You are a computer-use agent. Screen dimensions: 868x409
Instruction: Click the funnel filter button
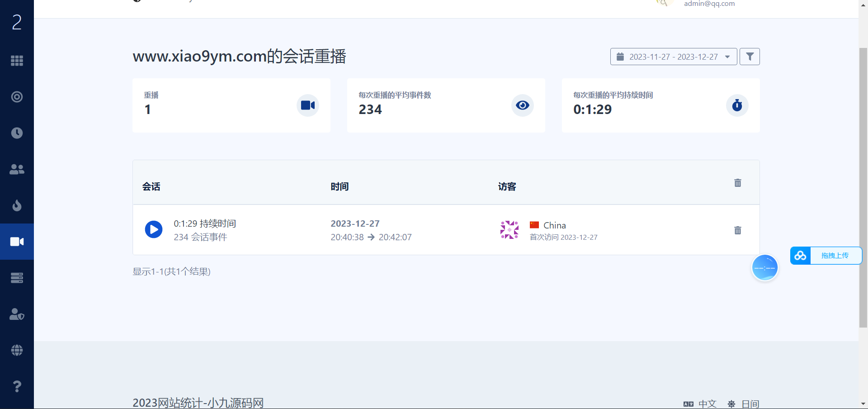click(x=750, y=57)
